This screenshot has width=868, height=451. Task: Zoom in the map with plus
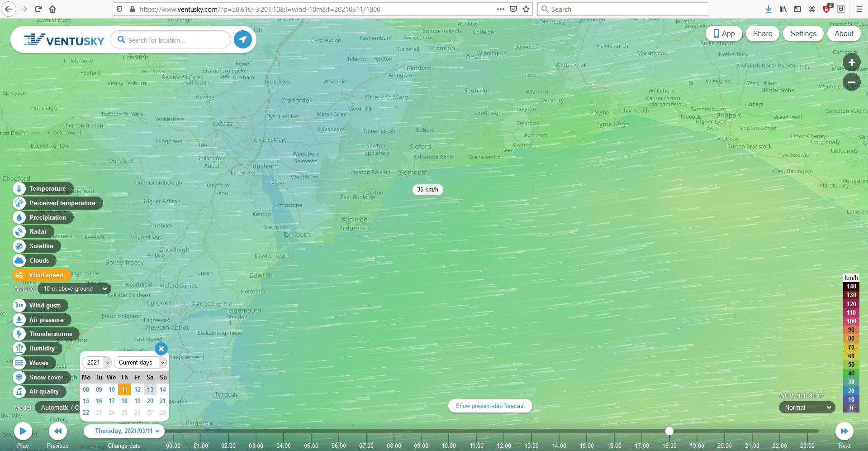click(851, 62)
